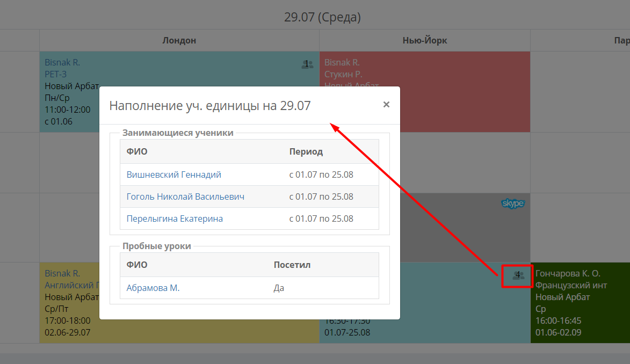Click dates 01.06-02.09 in green lesson
This screenshot has width=630, height=364.
click(558, 333)
